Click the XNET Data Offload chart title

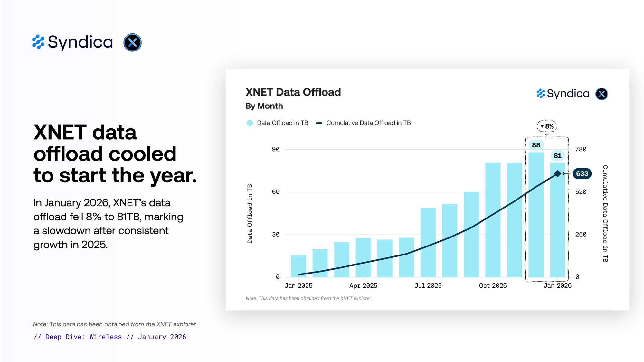[x=293, y=92]
